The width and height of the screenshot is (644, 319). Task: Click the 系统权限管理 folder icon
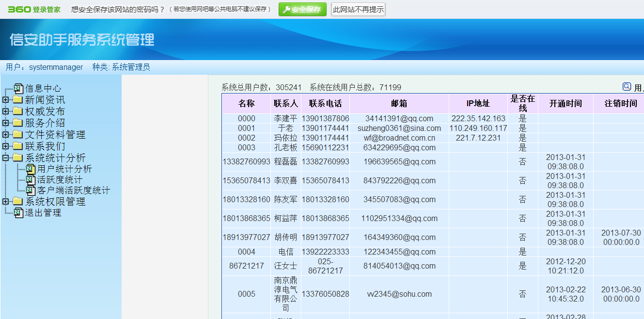tap(18, 201)
